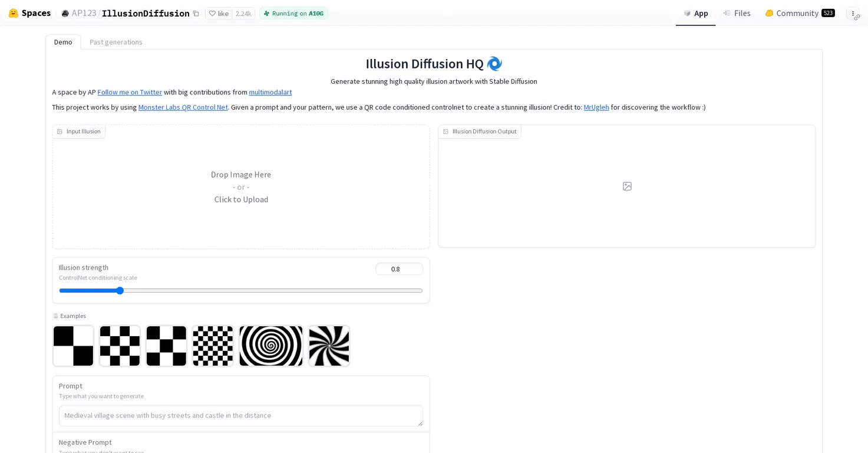The image size is (868, 453).
Task: Select the fine checkerboard example image
Action: pos(213,346)
